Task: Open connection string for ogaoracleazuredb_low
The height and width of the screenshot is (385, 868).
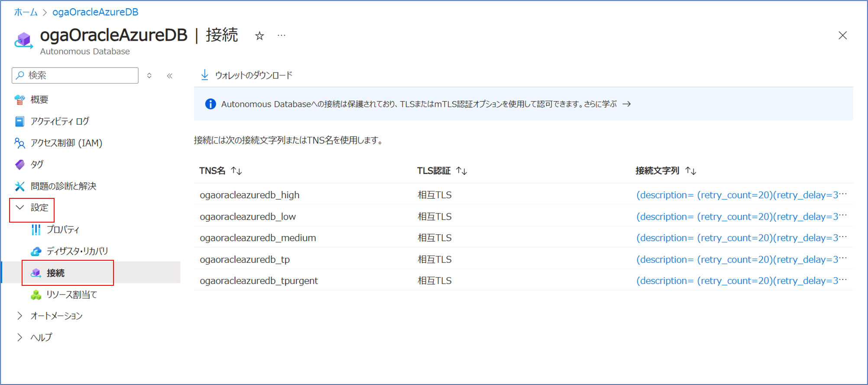Action: pos(741,217)
